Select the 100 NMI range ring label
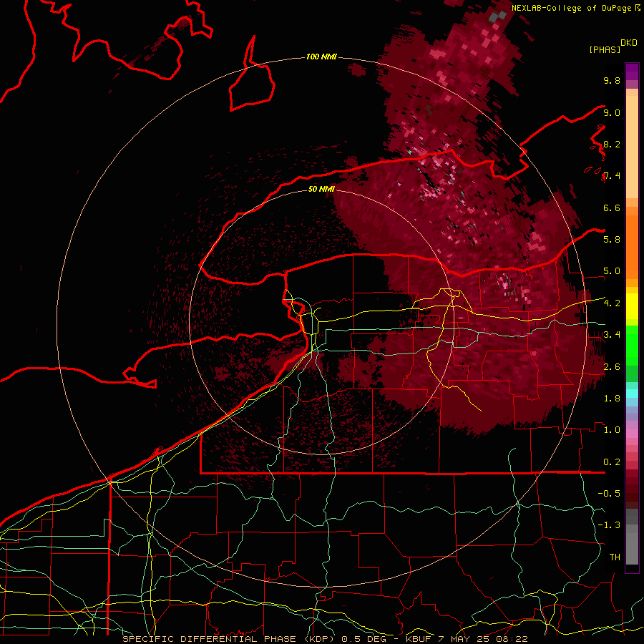The width and height of the screenshot is (644, 644). (x=321, y=57)
